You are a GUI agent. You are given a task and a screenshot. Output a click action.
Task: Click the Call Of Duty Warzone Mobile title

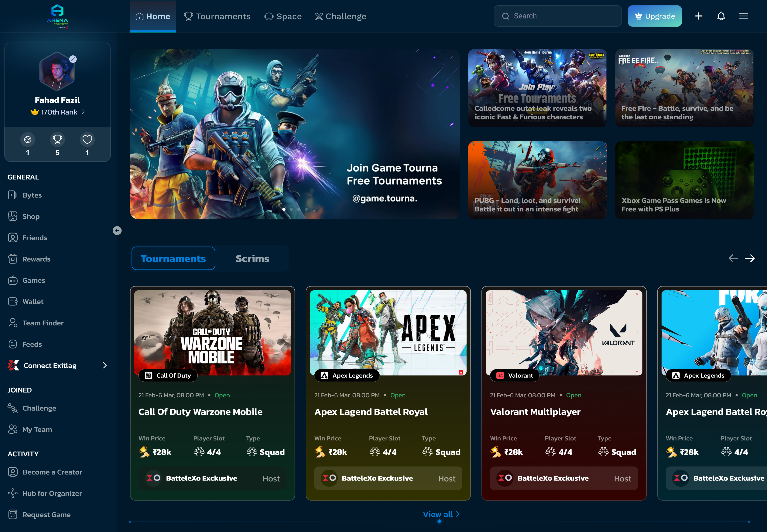tap(200, 412)
